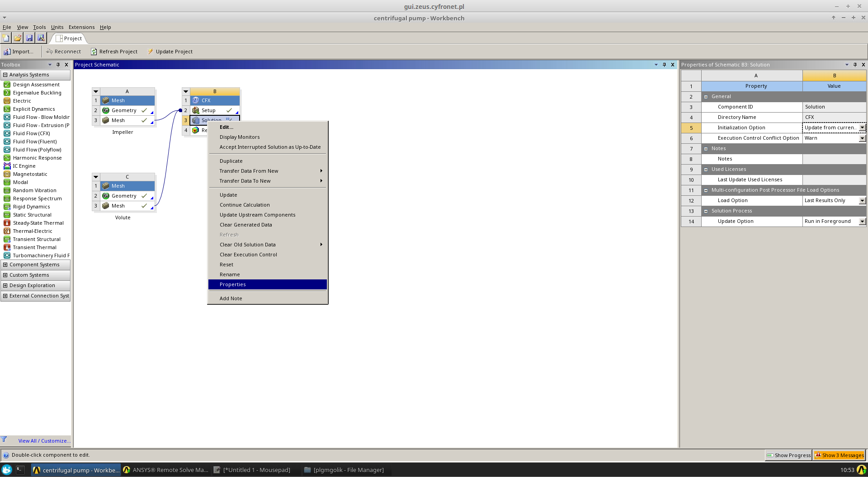Click the Update Project button
This screenshot has height=477, width=868.
click(x=170, y=52)
